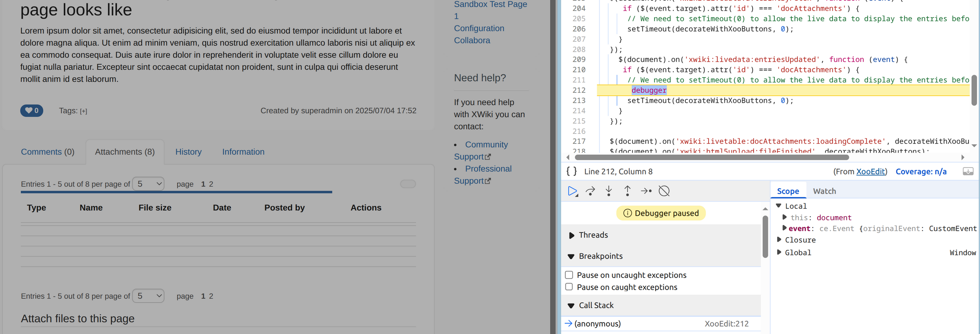Click the Step out icon
This screenshot has width=980, height=334.
[x=627, y=191]
